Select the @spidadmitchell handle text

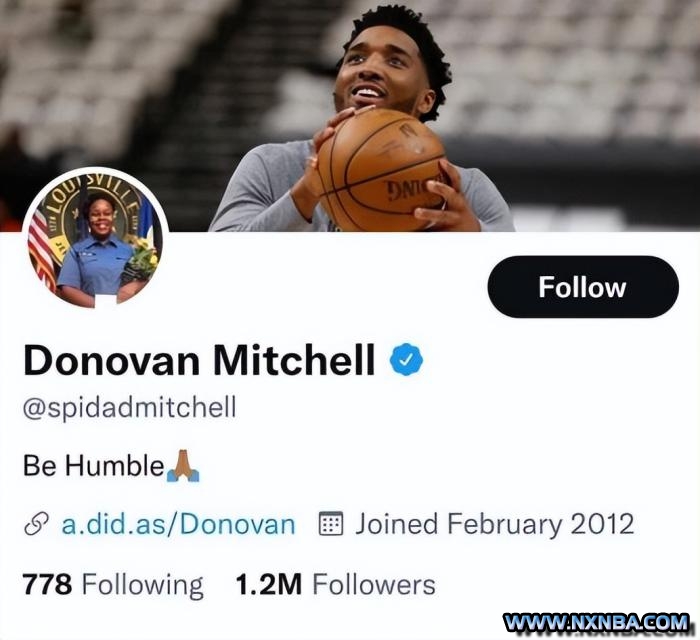[129, 407]
